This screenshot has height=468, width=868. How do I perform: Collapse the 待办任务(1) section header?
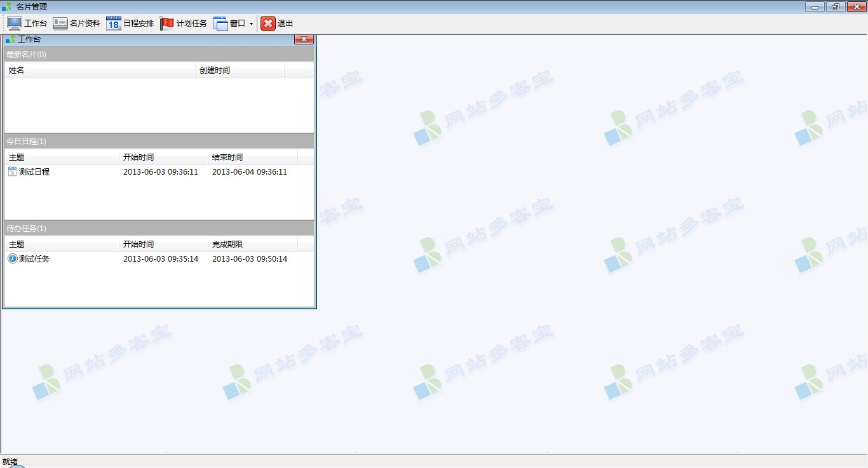click(159, 228)
